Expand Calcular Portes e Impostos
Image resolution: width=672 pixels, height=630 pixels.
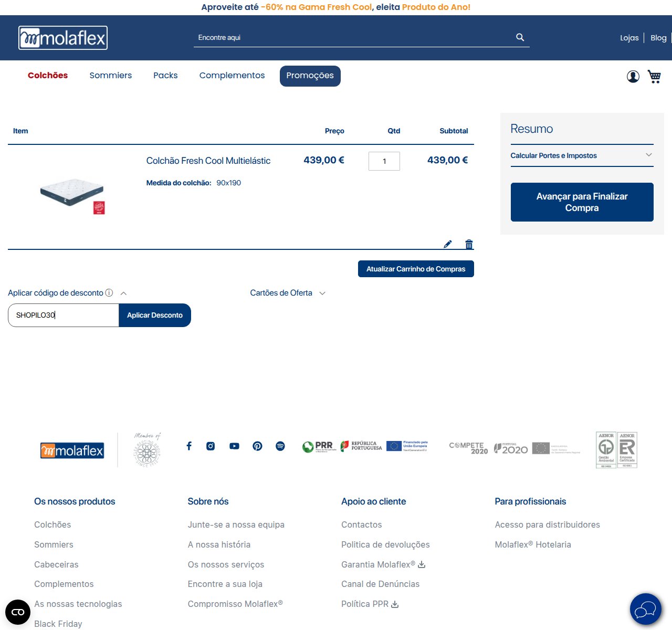click(582, 155)
